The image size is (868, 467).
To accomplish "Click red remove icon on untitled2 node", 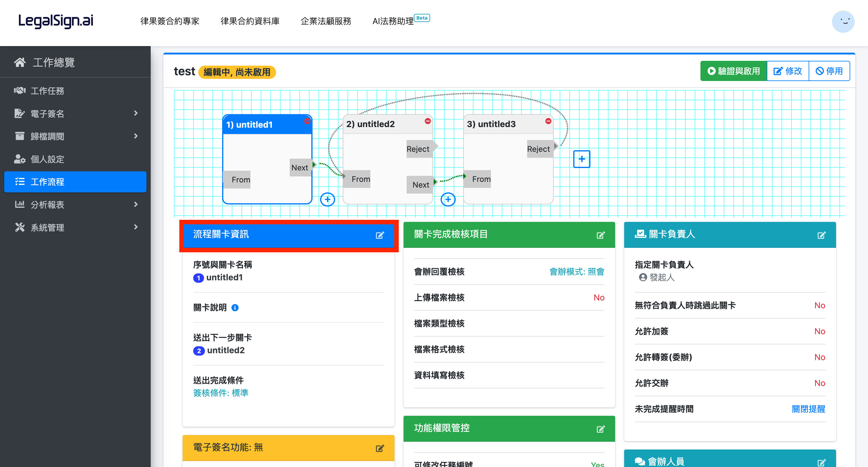I will [427, 121].
